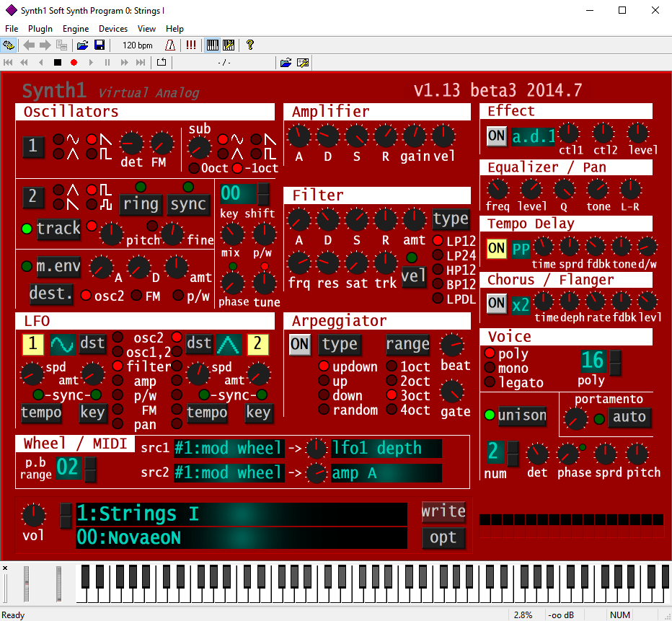The height and width of the screenshot is (621, 672).
Task: Select legato voice mode
Action: [490, 382]
